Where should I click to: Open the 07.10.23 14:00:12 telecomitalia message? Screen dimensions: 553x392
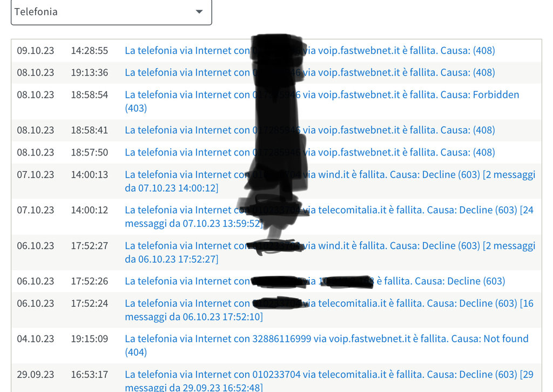pos(329,217)
